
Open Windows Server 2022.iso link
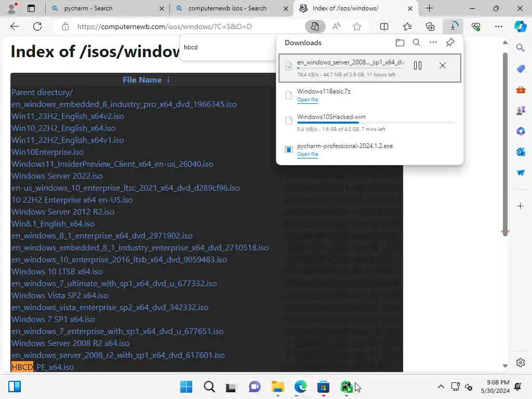pos(57,176)
